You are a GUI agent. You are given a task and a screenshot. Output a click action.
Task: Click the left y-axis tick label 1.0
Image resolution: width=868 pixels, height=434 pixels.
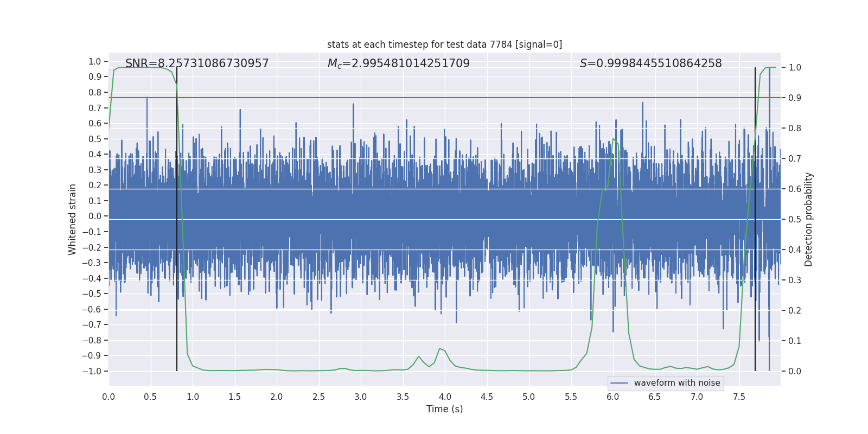[x=95, y=61]
